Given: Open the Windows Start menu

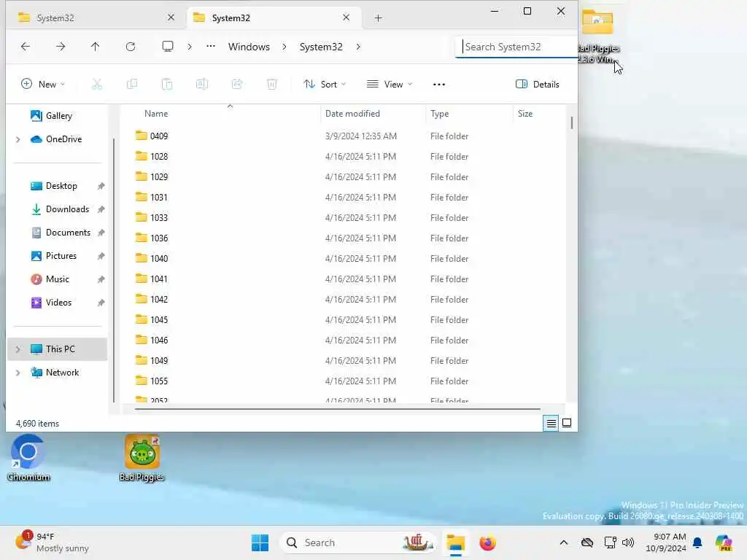Looking at the screenshot, I should point(260,542).
